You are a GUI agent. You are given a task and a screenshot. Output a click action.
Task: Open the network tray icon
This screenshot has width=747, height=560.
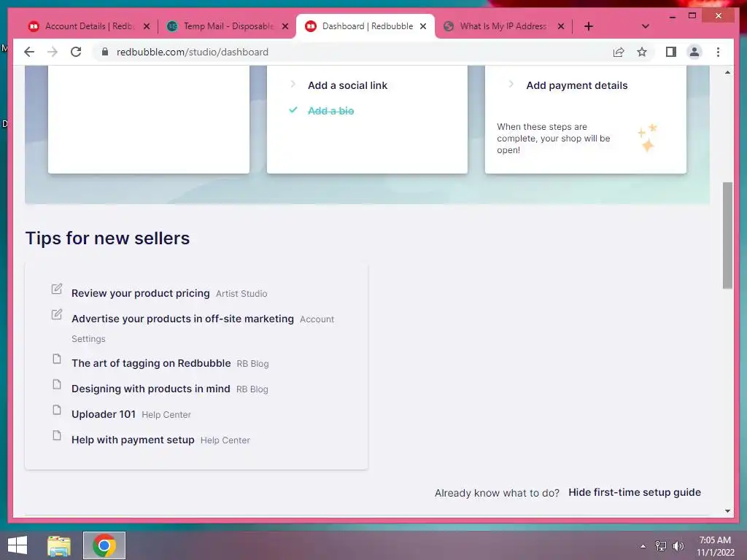pyautogui.click(x=661, y=546)
